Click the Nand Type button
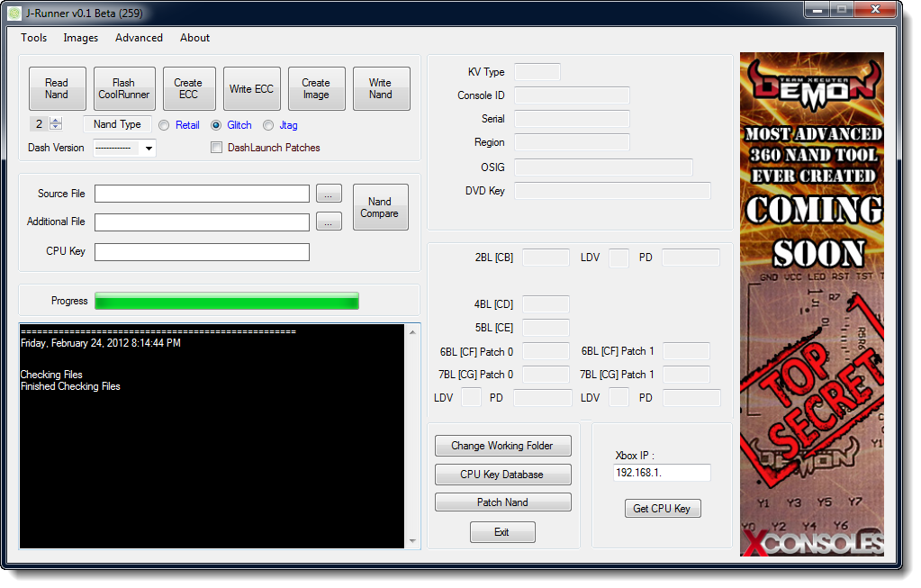 pyautogui.click(x=117, y=124)
